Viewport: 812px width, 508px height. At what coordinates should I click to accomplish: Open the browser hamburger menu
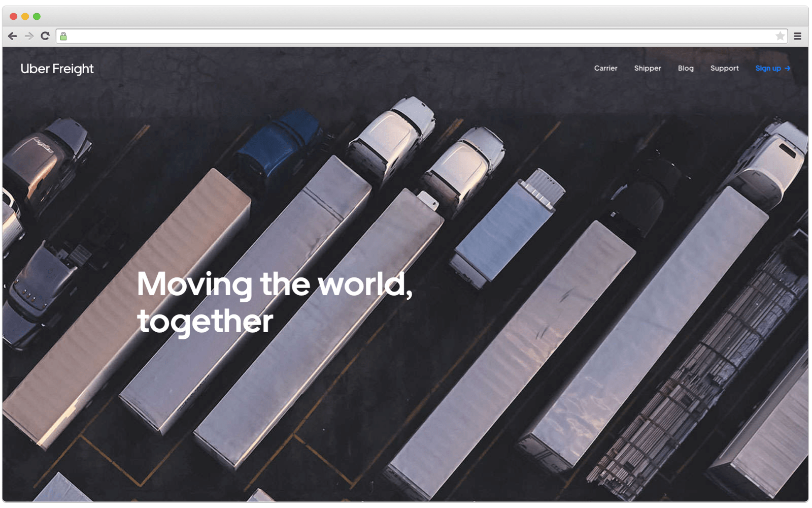point(797,36)
